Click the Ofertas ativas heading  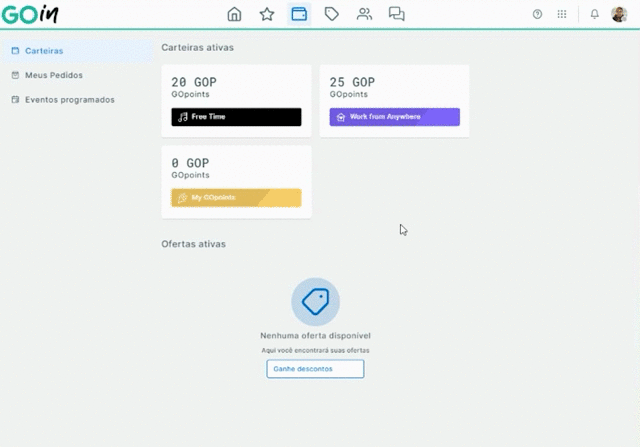[193, 244]
